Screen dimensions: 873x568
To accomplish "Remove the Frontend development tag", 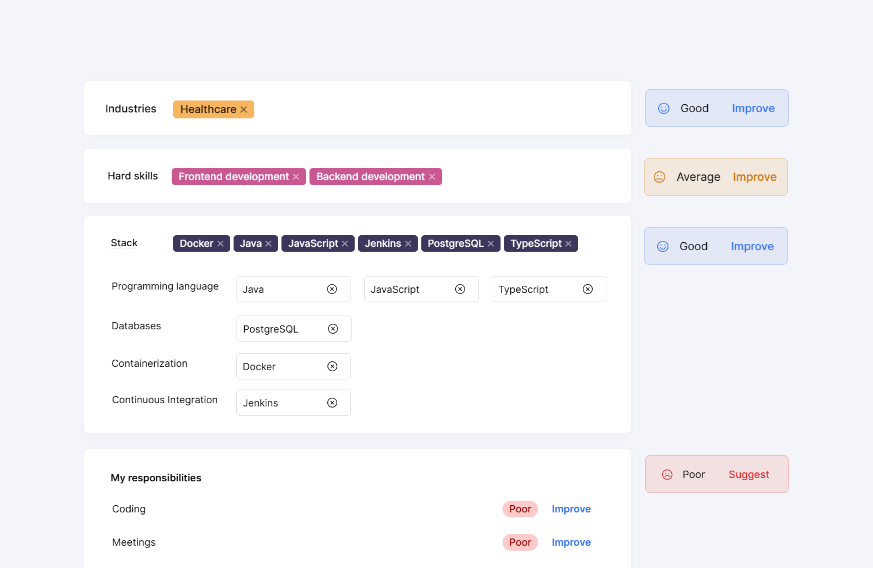I will tap(296, 177).
